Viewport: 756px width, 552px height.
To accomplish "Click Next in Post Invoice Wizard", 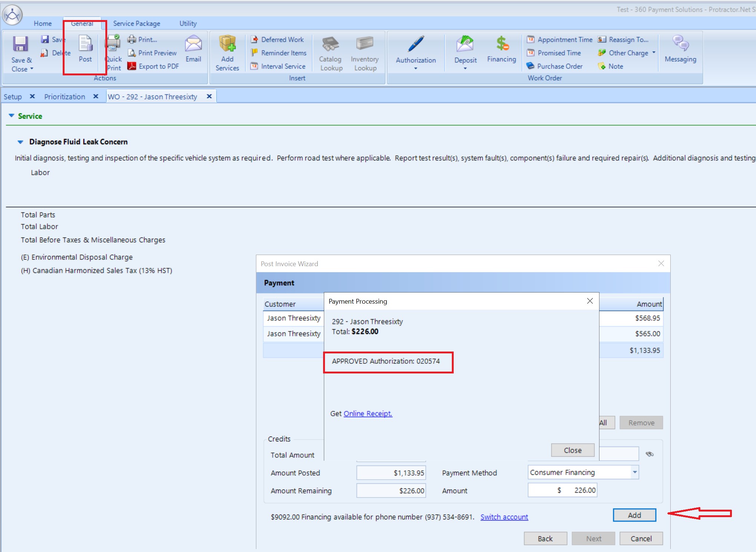I will click(x=594, y=538).
